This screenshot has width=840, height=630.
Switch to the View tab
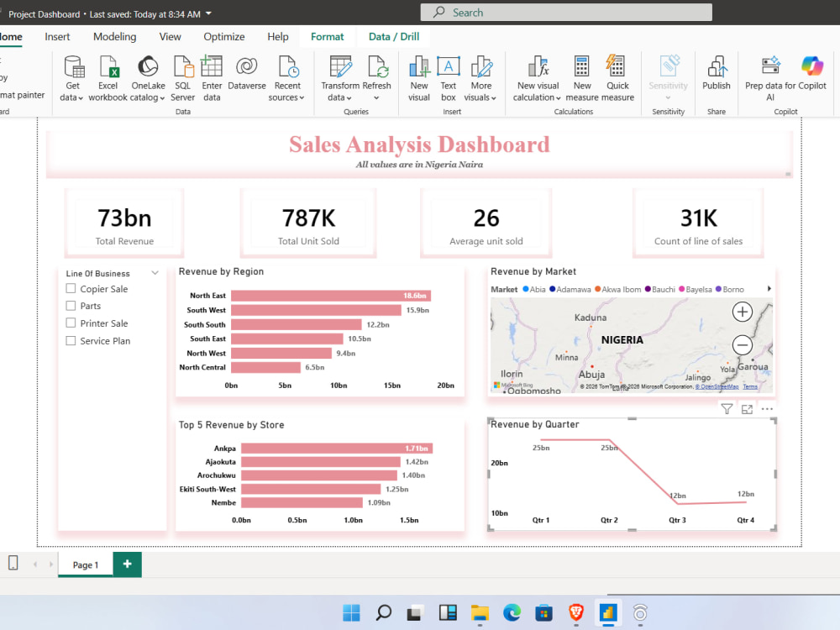click(170, 37)
